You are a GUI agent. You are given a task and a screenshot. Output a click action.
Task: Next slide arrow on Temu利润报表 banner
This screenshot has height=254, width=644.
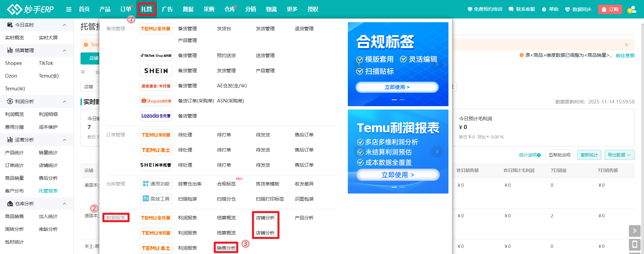click(x=437, y=152)
